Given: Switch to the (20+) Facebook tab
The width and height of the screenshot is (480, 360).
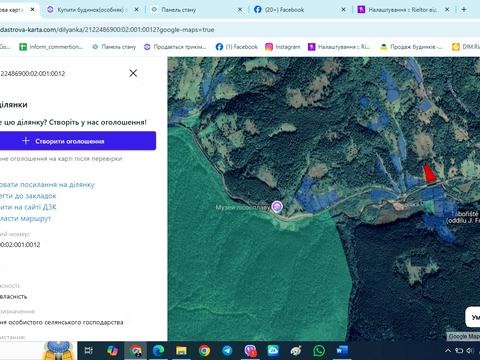Looking at the screenshot, I should click(284, 10).
